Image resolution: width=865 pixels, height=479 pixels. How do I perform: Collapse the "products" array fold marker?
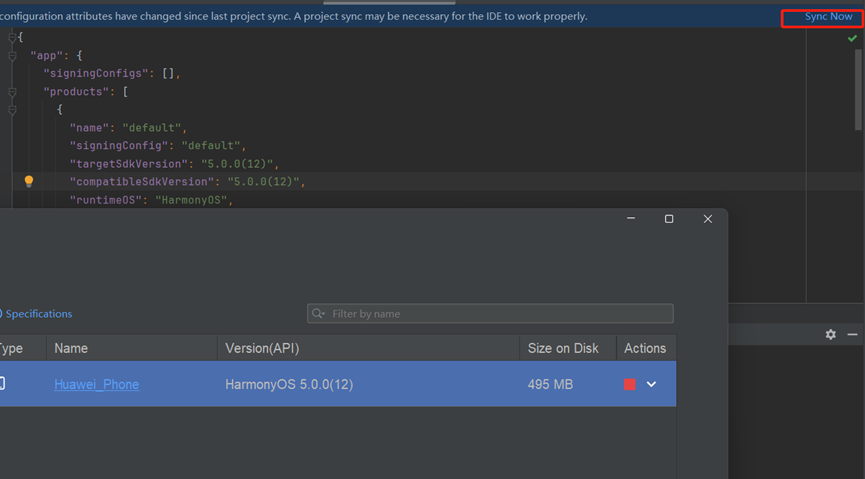coord(12,92)
